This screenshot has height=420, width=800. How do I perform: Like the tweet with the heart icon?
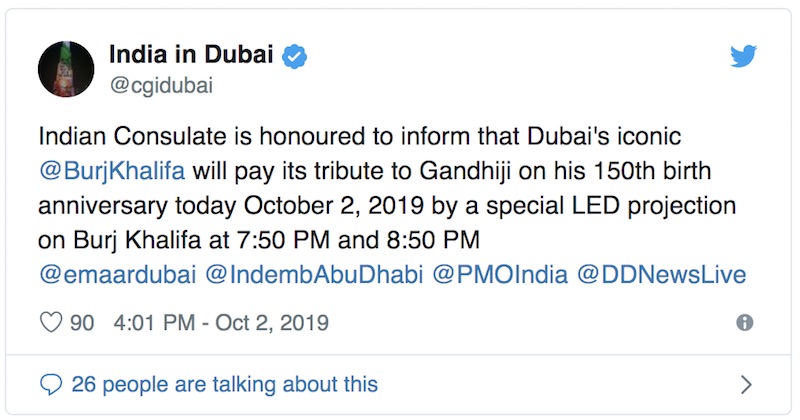click(49, 324)
